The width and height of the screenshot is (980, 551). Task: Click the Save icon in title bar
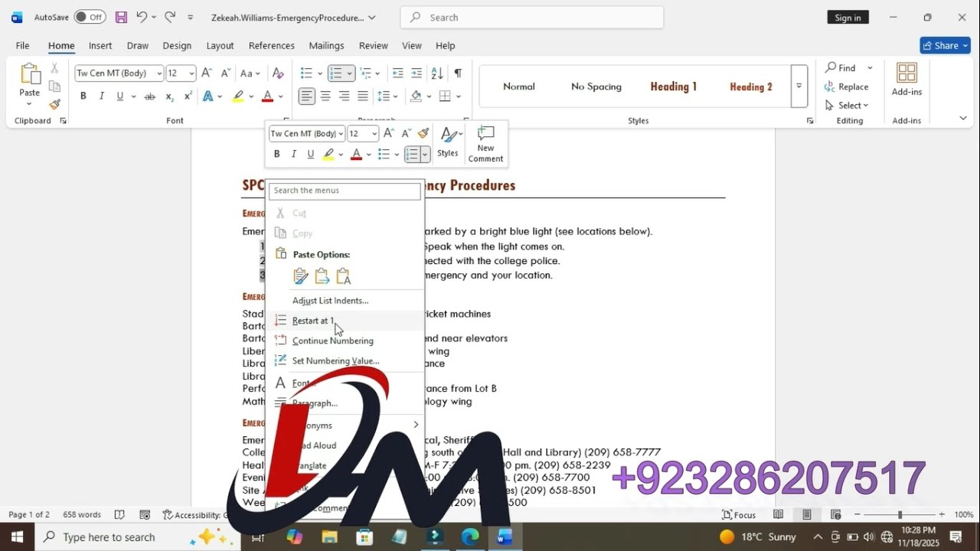tap(121, 17)
